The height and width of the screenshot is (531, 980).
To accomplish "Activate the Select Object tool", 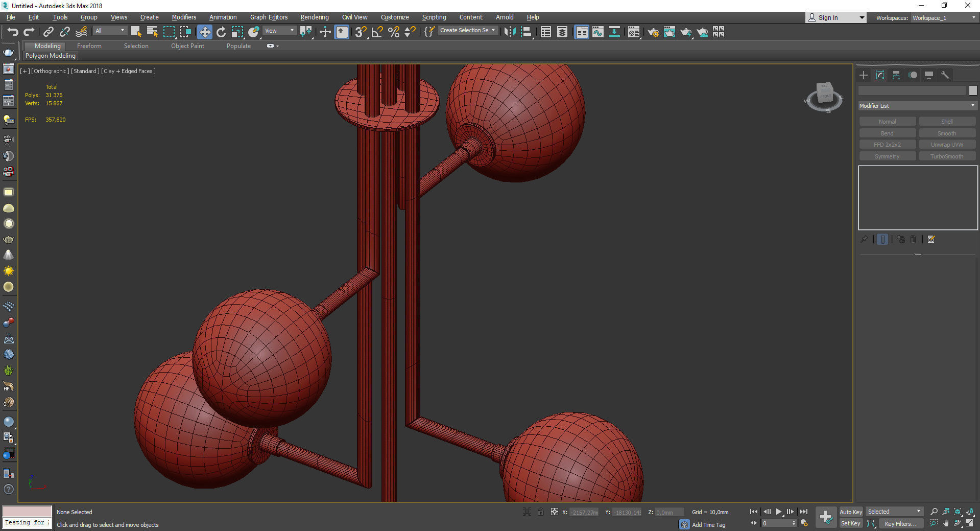I will 136,32.
